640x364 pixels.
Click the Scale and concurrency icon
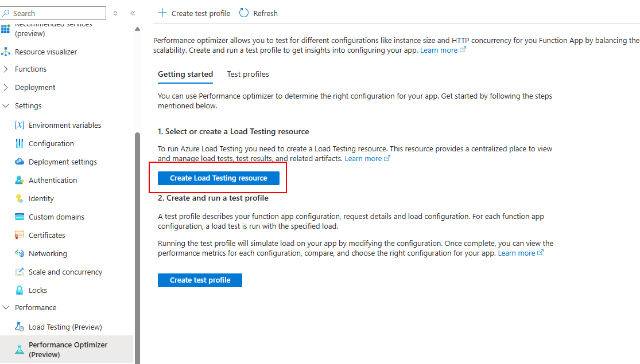tap(19, 272)
